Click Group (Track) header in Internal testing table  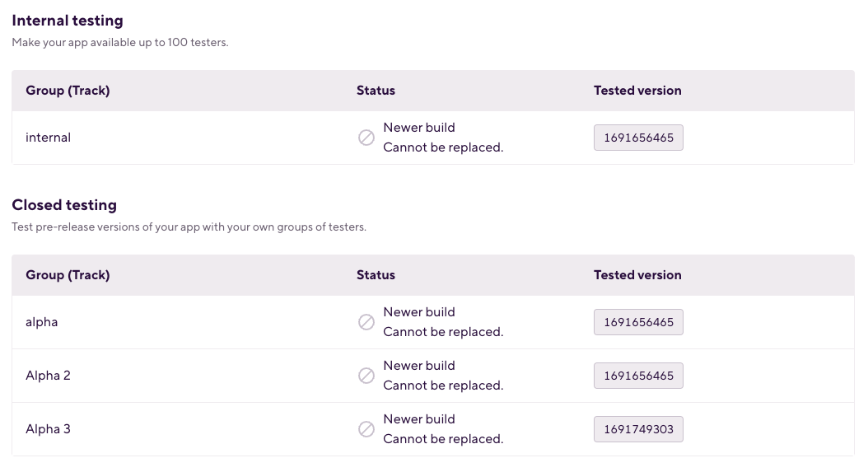coord(68,91)
